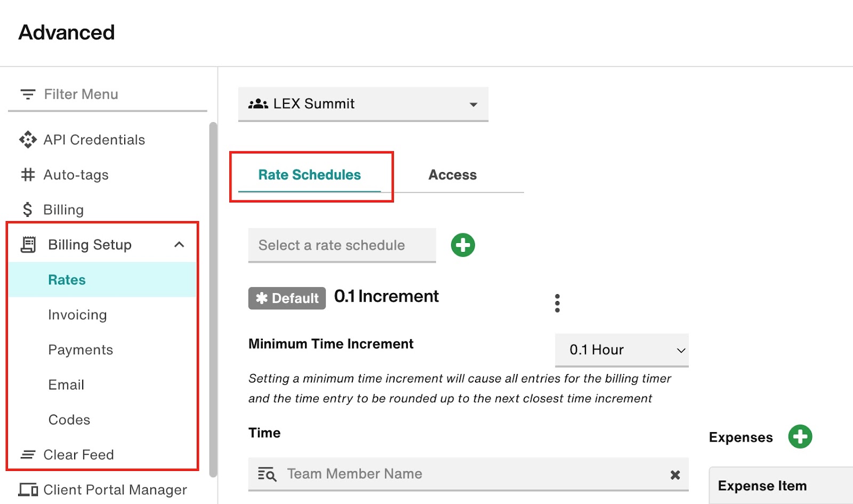Go to the Payments section
Viewport: 853px width, 504px height.
(81, 349)
